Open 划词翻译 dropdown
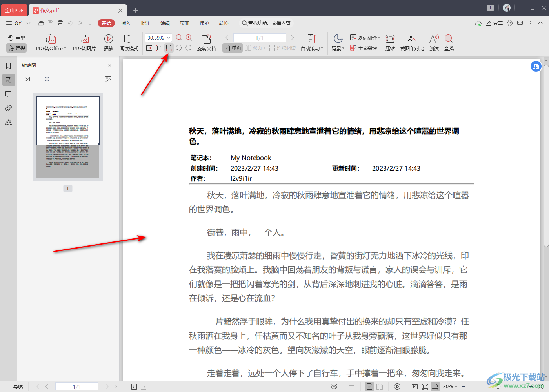 point(365,38)
